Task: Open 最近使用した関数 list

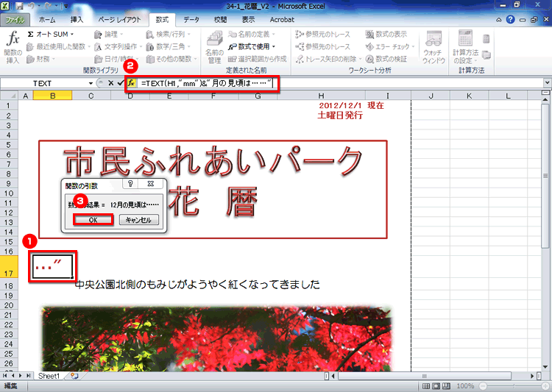Action: click(58, 46)
